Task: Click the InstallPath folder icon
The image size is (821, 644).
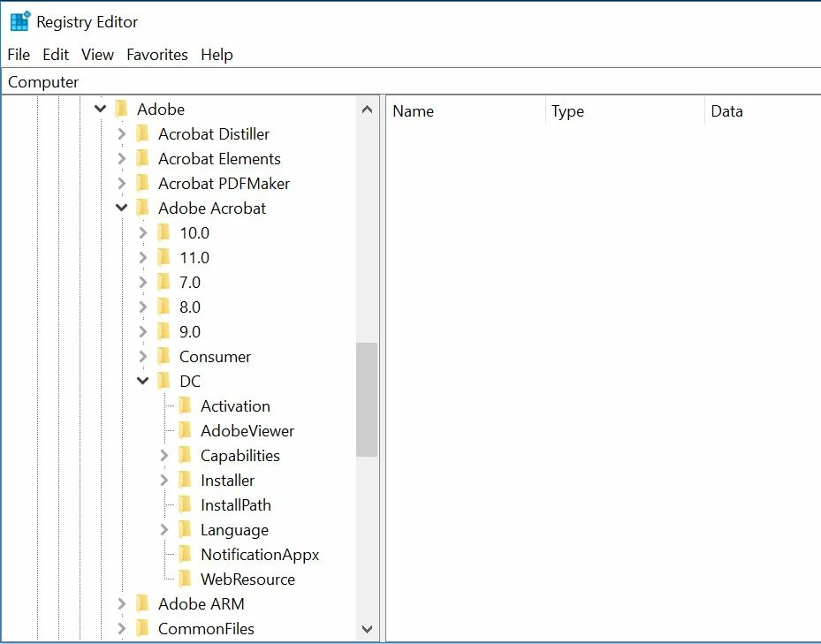Action: [186, 504]
